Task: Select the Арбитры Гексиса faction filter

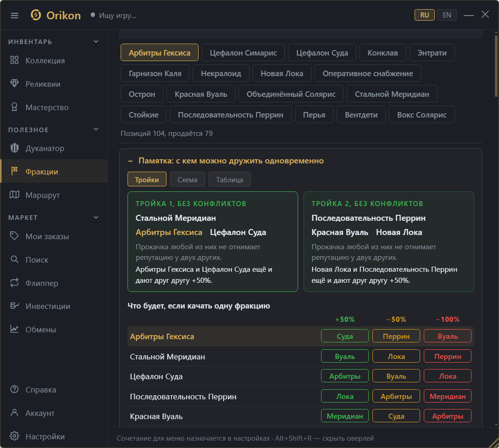Action: [x=160, y=52]
